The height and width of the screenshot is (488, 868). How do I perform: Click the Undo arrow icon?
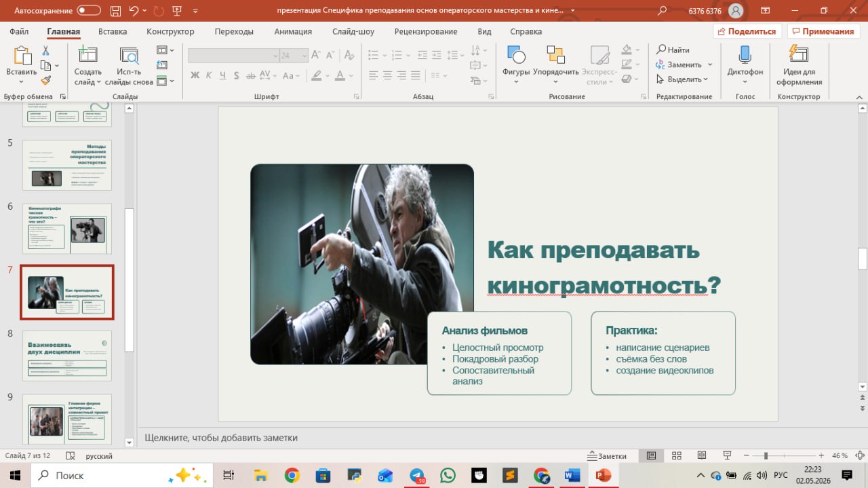(134, 11)
